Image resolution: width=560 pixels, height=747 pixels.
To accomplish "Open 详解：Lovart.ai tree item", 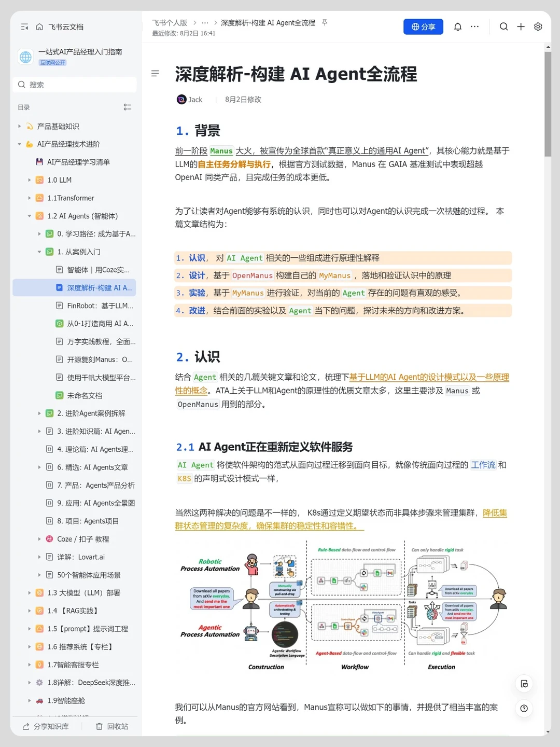I will 75,557.
